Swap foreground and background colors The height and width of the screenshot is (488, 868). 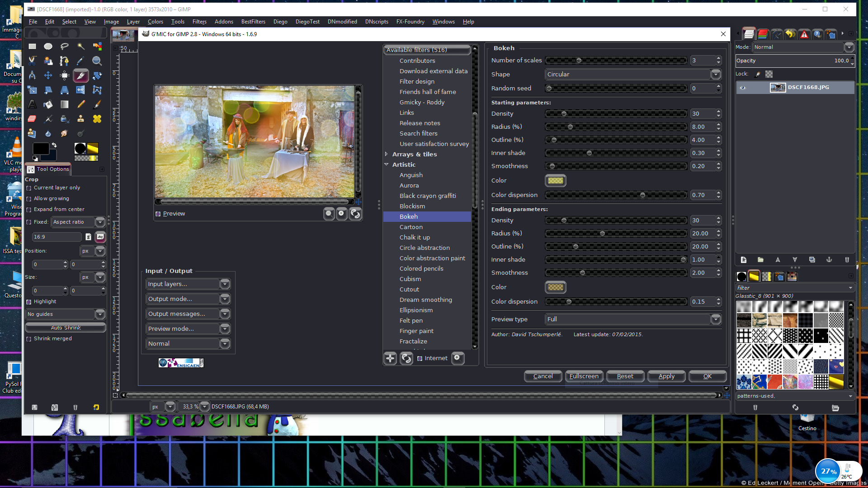[x=54, y=145]
